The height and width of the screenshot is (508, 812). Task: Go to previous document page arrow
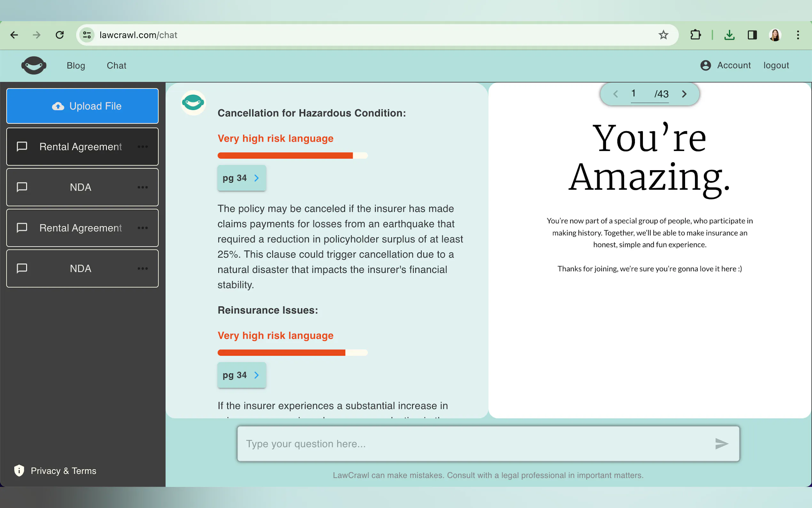tap(615, 94)
